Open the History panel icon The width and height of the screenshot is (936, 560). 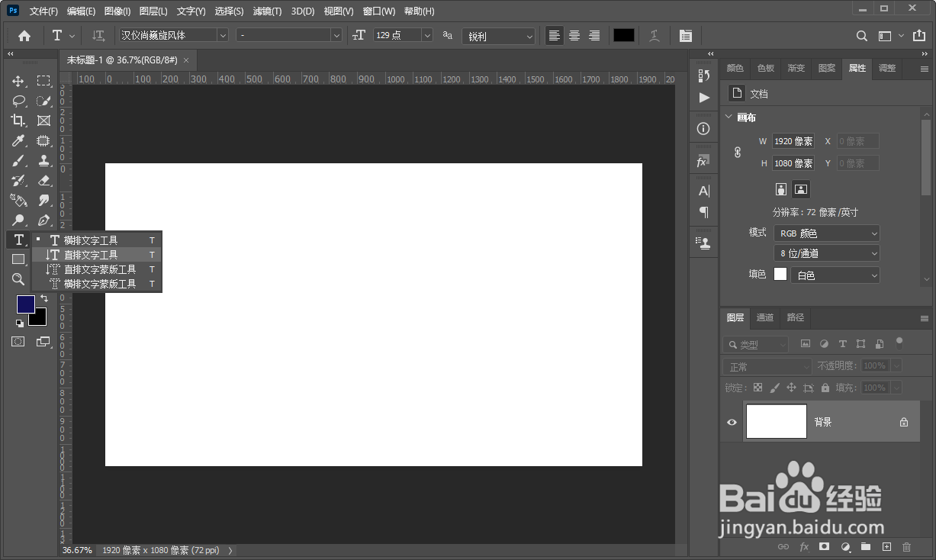pyautogui.click(x=703, y=75)
